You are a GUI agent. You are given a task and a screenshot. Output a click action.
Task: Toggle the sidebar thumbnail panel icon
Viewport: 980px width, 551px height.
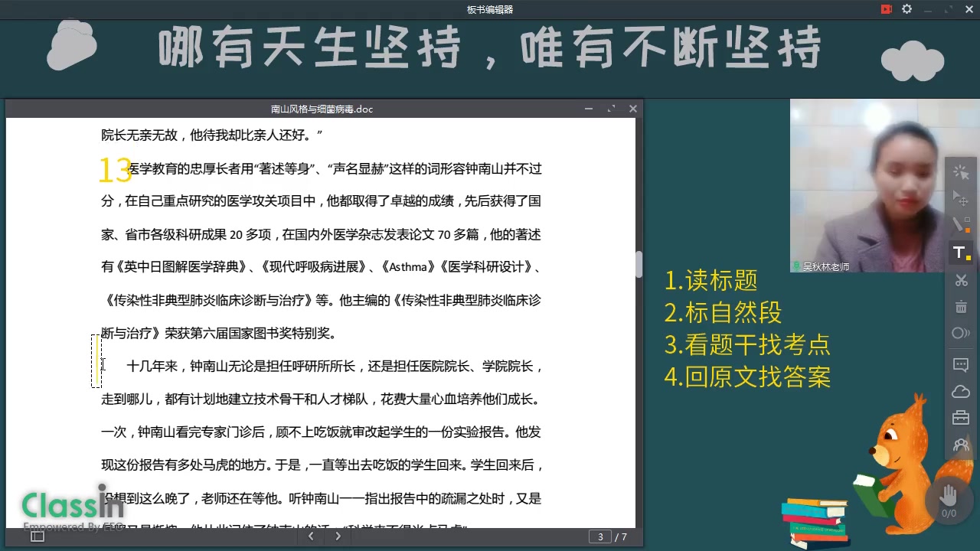click(37, 536)
